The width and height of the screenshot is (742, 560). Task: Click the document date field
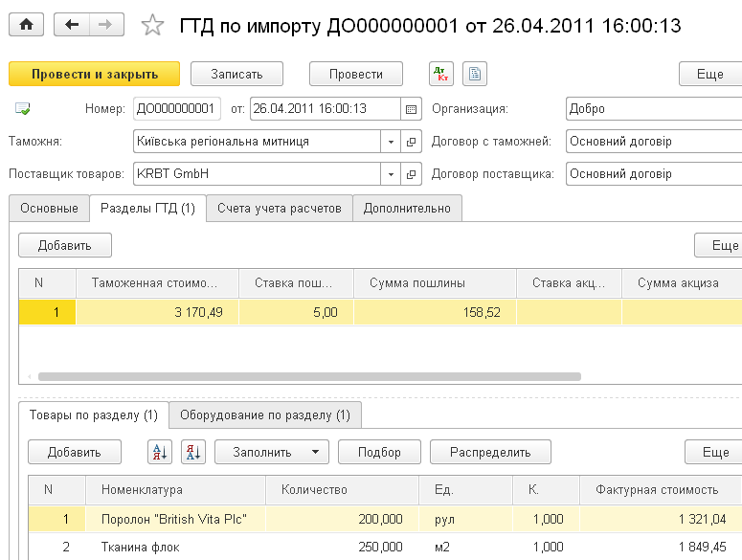pos(326,109)
